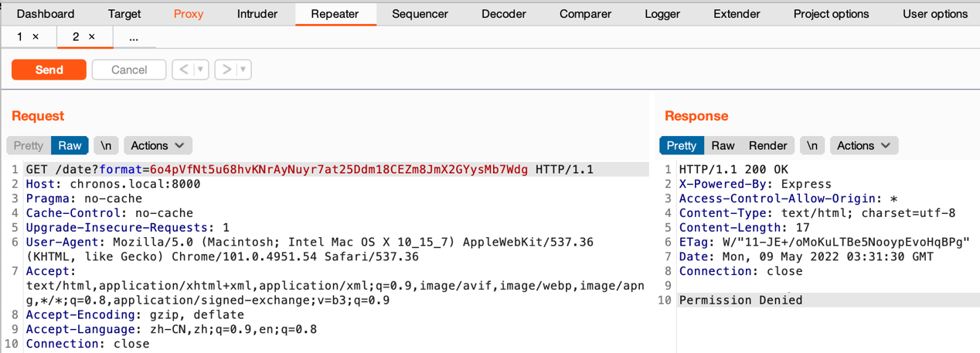The height and width of the screenshot is (353, 980).
Task: Click the Cancel button
Action: click(x=128, y=70)
